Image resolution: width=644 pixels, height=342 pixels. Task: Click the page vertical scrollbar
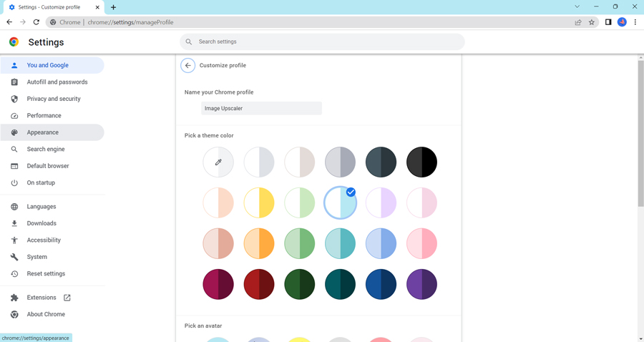[x=640, y=133]
